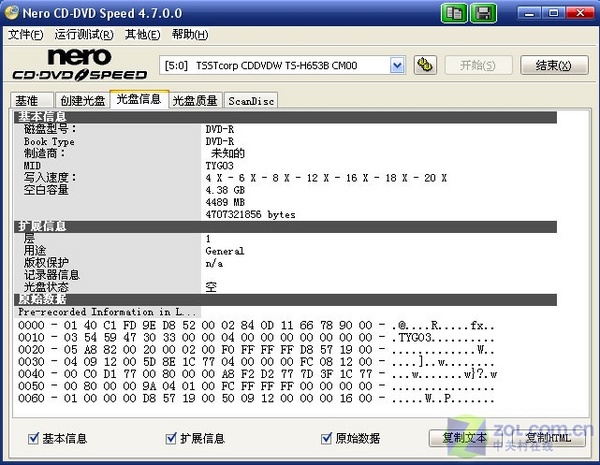Screen dimensions: 600x465
Task: Open the 帮助(H) menu
Action: [190, 35]
